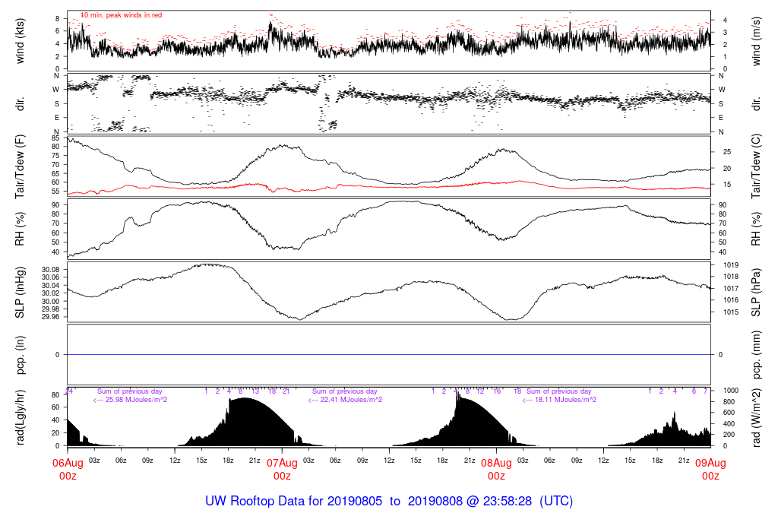Select the red "09Aug 00z" date label
The width and height of the screenshot is (778, 532).
pyautogui.click(x=710, y=469)
